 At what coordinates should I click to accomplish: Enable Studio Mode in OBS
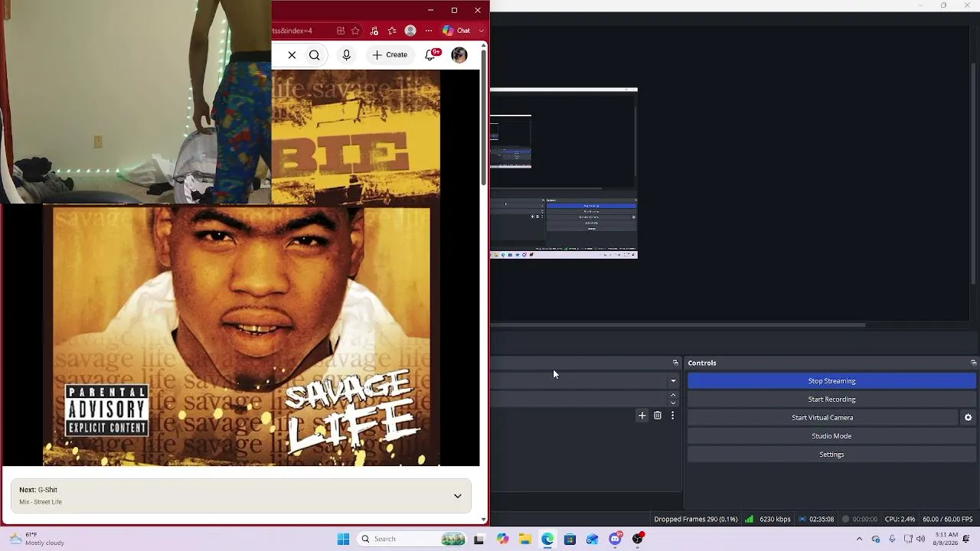click(x=831, y=436)
